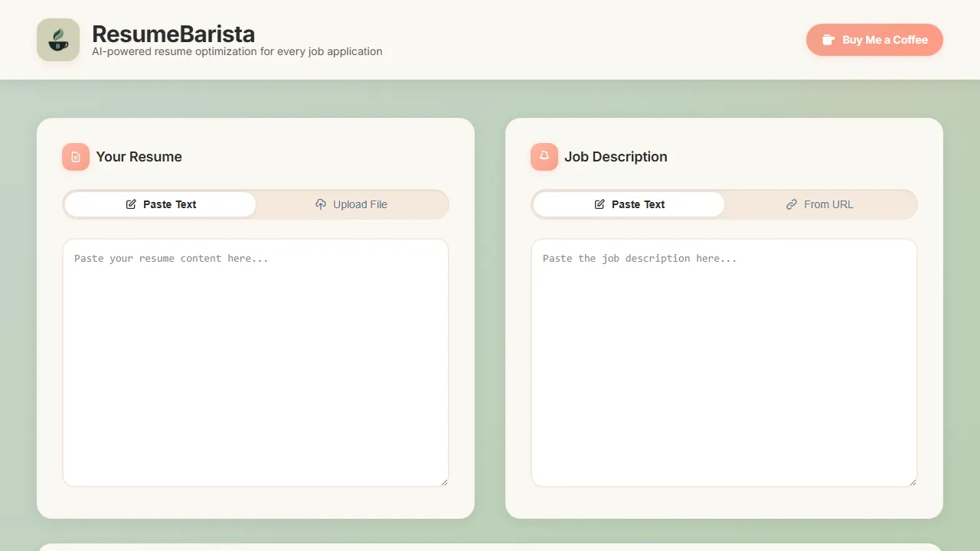Click the document icon beside Your Resume
Image resolution: width=980 pixels, height=551 pixels.
[75, 156]
